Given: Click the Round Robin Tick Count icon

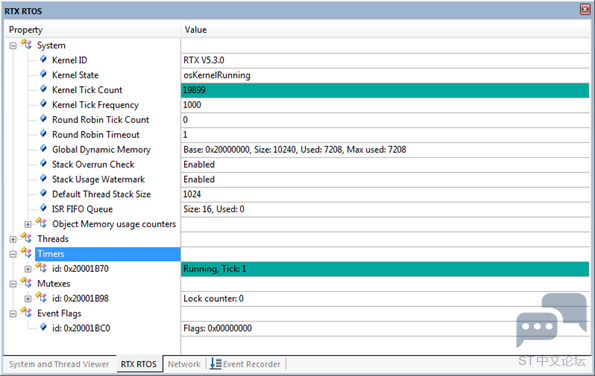Looking at the screenshot, I should [x=43, y=119].
